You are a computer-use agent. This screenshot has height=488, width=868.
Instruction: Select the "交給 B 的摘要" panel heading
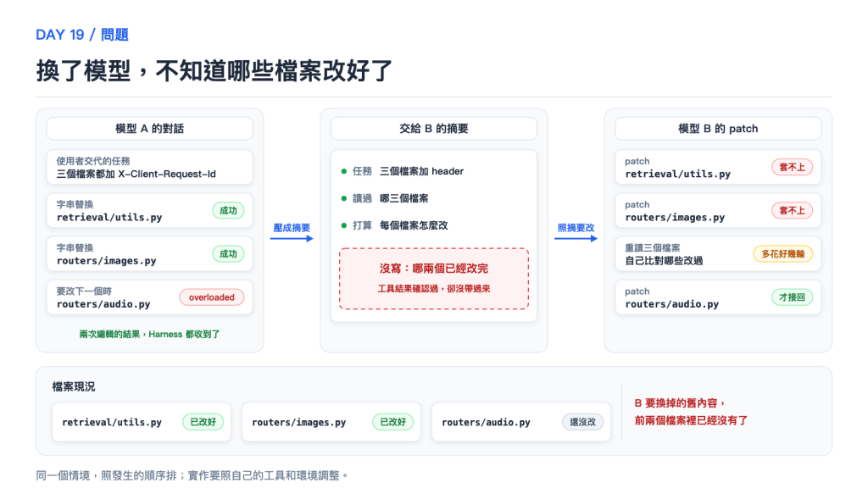coord(434,129)
